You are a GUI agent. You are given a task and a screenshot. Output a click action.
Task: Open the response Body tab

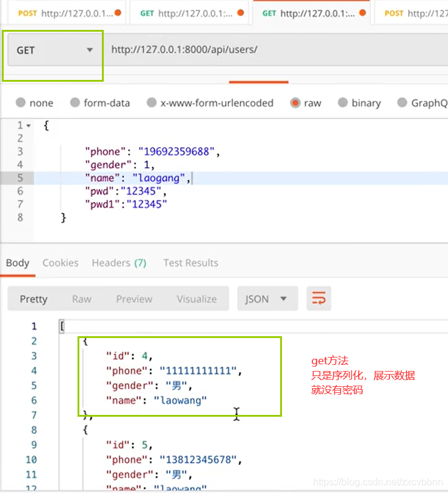coord(18,263)
